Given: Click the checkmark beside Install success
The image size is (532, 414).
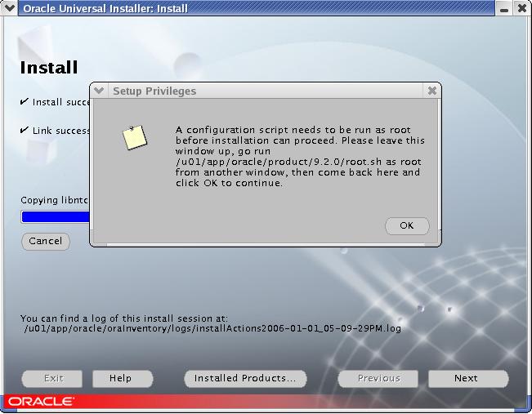Looking at the screenshot, I should click(x=25, y=102).
